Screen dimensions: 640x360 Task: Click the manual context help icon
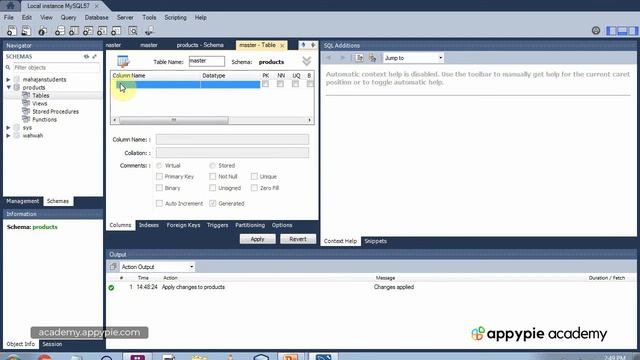[359, 58]
